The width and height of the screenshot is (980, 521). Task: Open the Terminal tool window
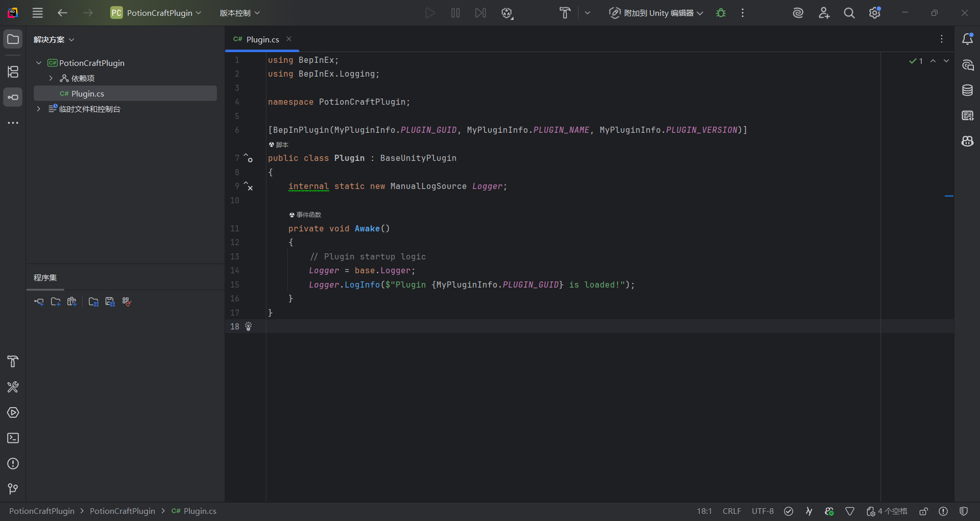click(x=13, y=438)
